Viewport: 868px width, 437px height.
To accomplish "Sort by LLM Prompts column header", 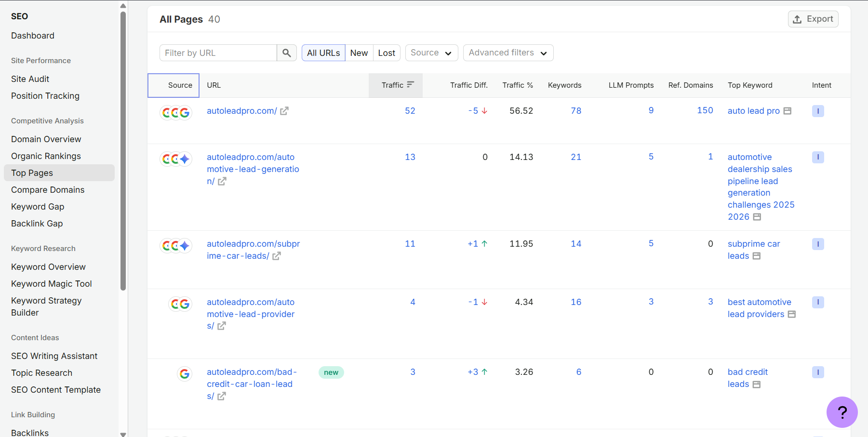I will pos(631,85).
